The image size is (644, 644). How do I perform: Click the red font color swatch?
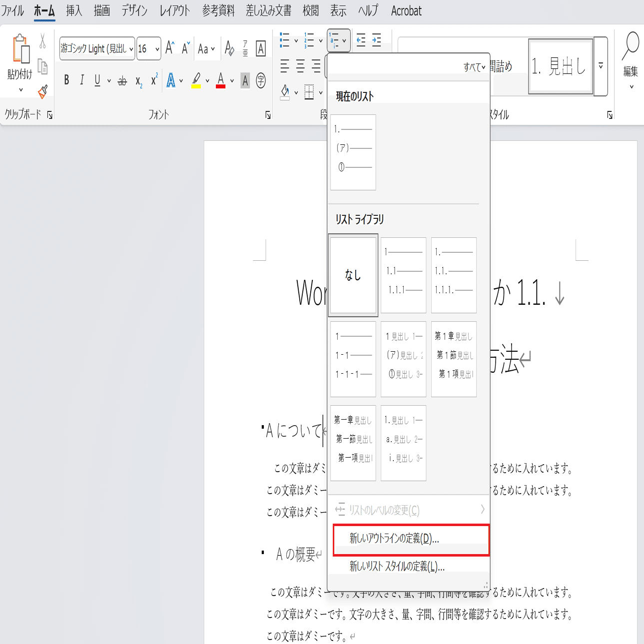(x=220, y=86)
